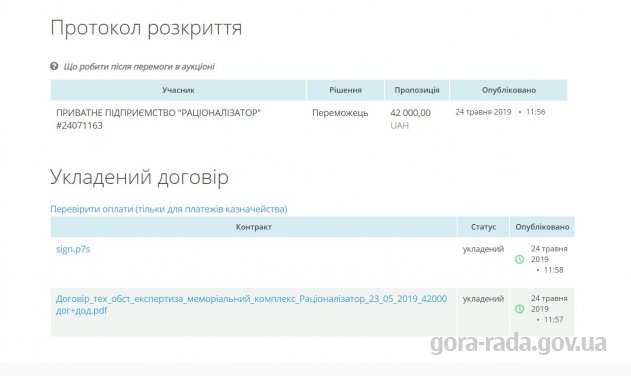Open the Договір_тех_обст_експертиза pdf contract link
631x376 pixels.
tap(252, 304)
